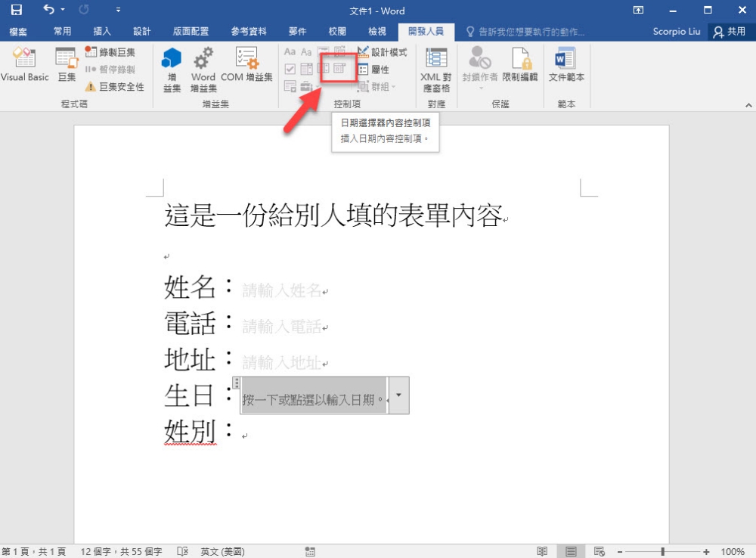Click the macro recording status bar icon
756x558 pixels.
[x=310, y=551]
